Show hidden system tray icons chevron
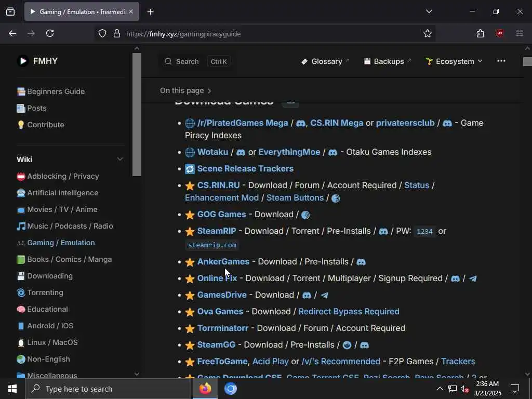 (x=440, y=389)
